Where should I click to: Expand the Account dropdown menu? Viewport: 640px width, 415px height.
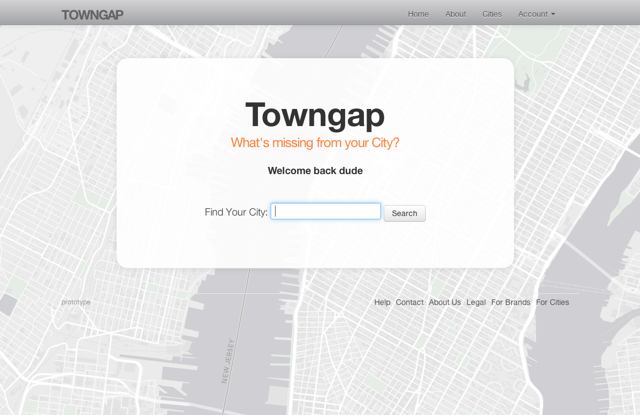pyautogui.click(x=534, y=14)
